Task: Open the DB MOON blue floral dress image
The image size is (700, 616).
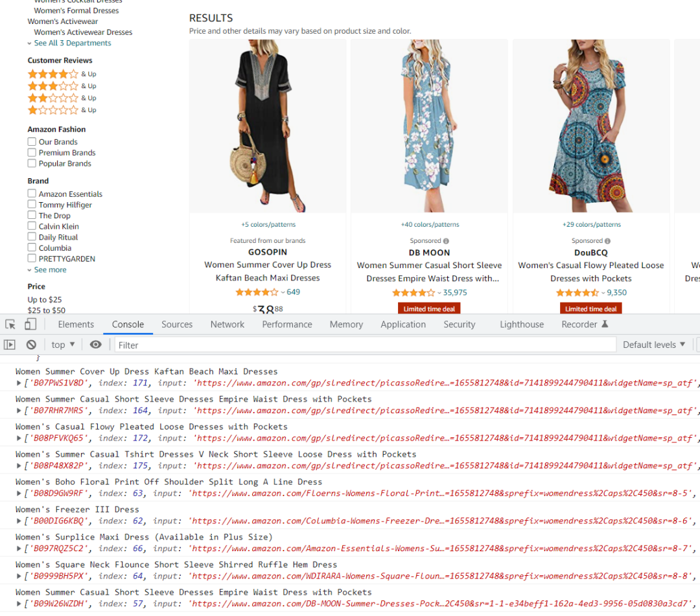Action: click(429, 126)
